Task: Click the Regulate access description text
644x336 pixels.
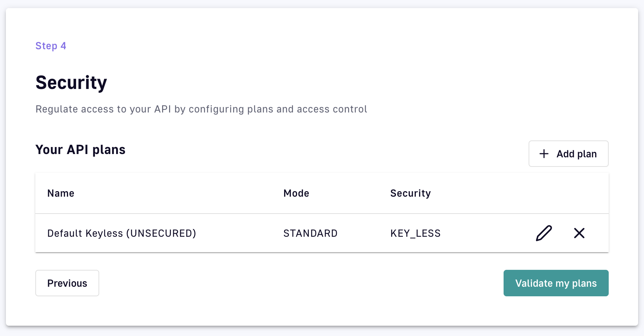Action: tap(201, 109)
